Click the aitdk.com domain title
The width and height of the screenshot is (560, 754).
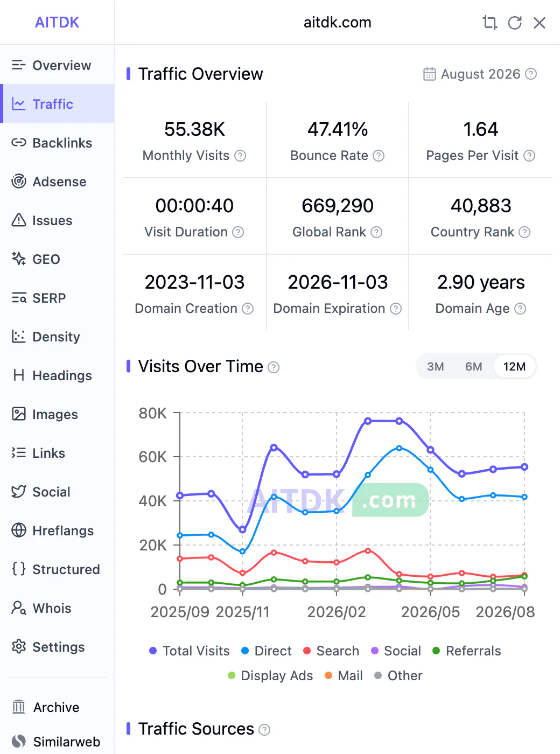338,22
